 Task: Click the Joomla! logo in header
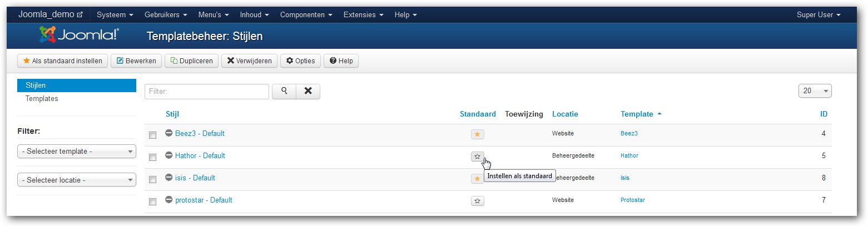pos(79,35)
